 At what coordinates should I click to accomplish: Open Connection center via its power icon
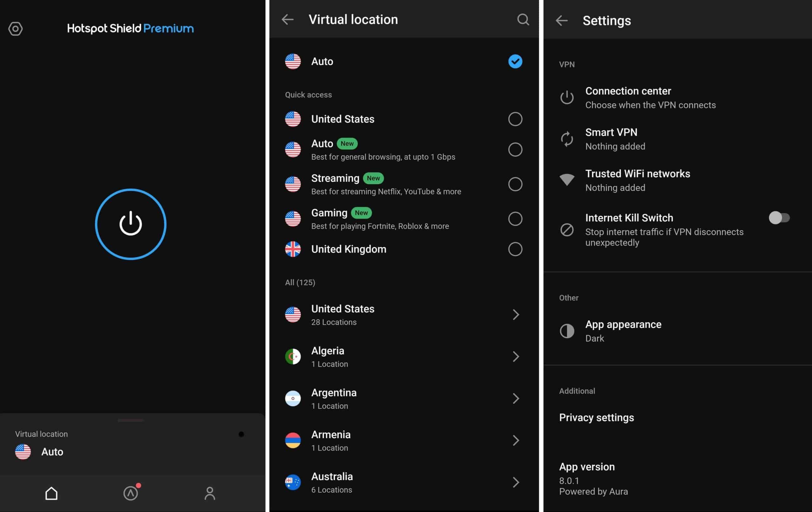click(x=567, y=97)
